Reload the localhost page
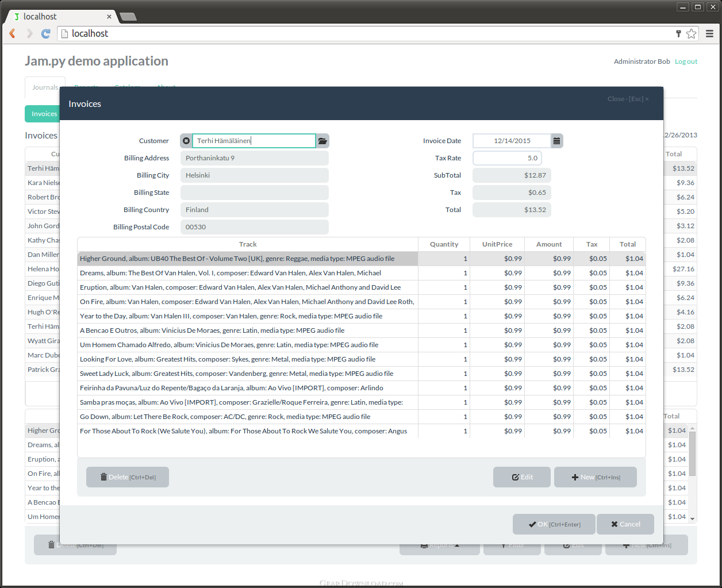 point(46,33)
